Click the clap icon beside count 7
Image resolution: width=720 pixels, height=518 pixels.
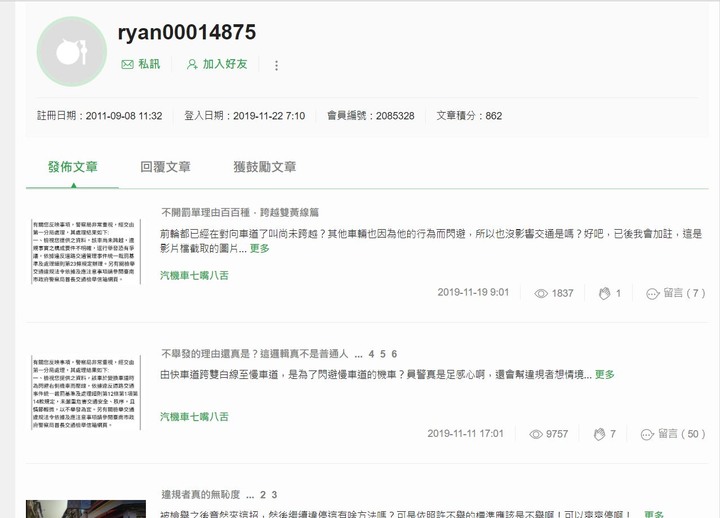pyautogui.click(x=599, y=434)
